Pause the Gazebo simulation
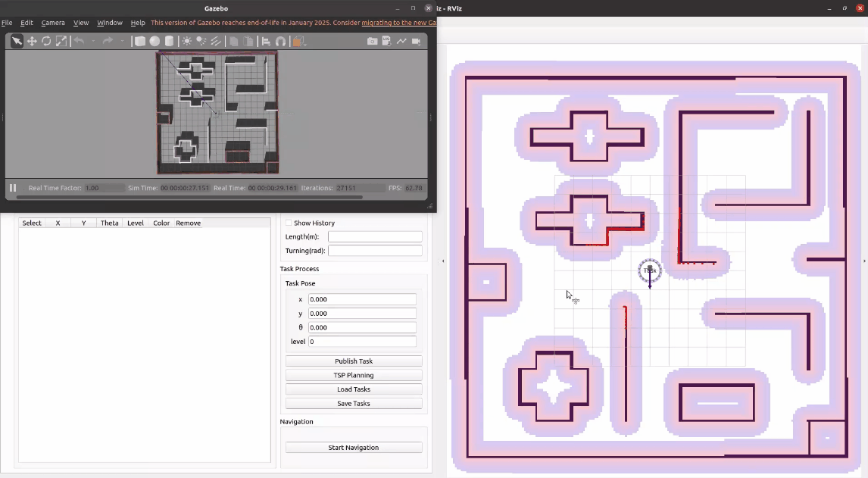This screenshot has height=478, width=868. tap(13, 188)
